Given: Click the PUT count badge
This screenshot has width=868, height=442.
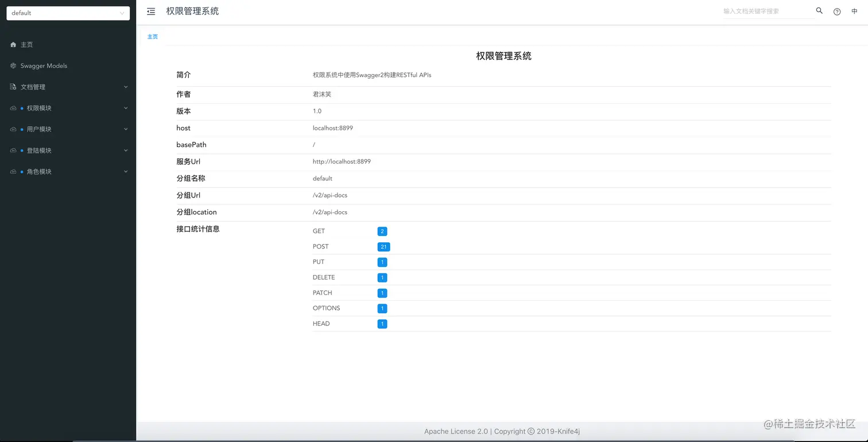Looking at the screenshot, I should 382,262.
